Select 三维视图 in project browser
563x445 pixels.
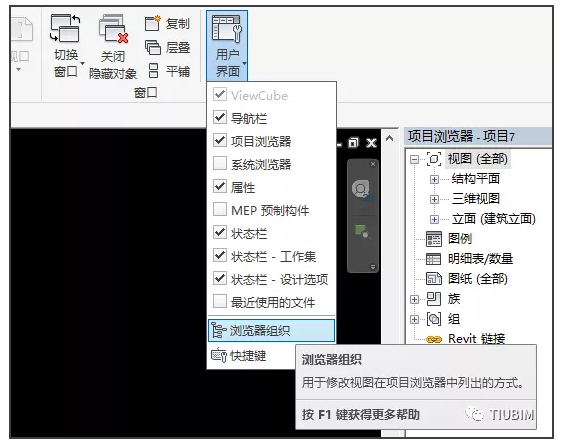point(476,199)
